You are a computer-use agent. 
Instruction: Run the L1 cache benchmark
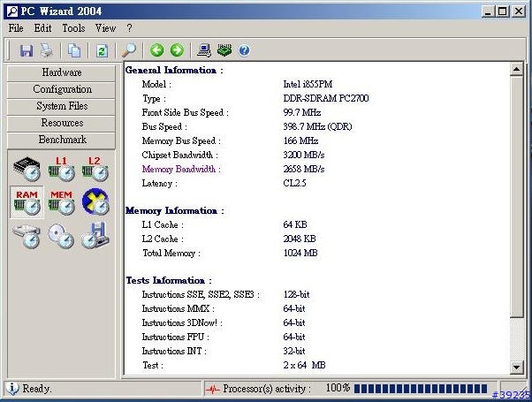pos(61,169)
